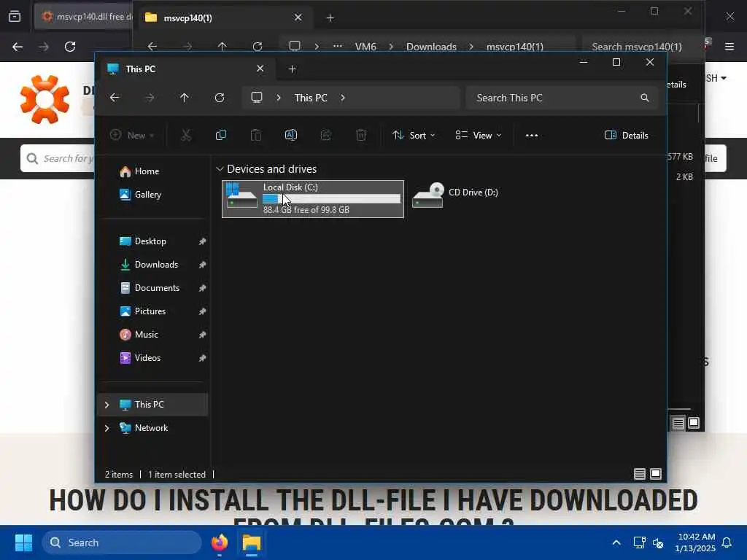Go back in the browser
Screen dimensions: 747x560
point(18,47)
